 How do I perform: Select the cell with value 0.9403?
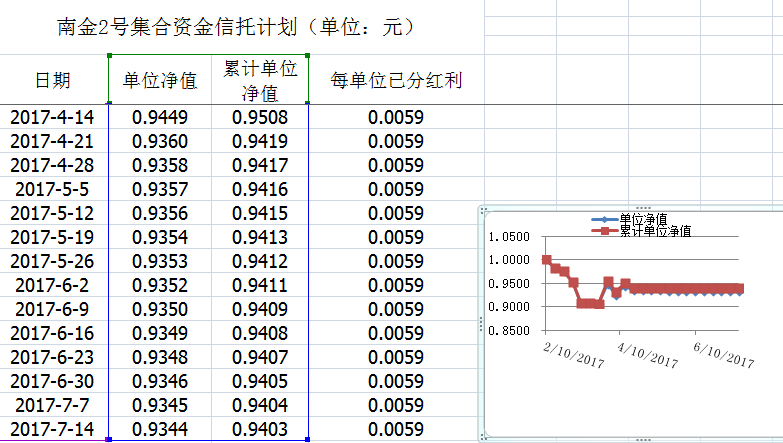click(260, 430)
